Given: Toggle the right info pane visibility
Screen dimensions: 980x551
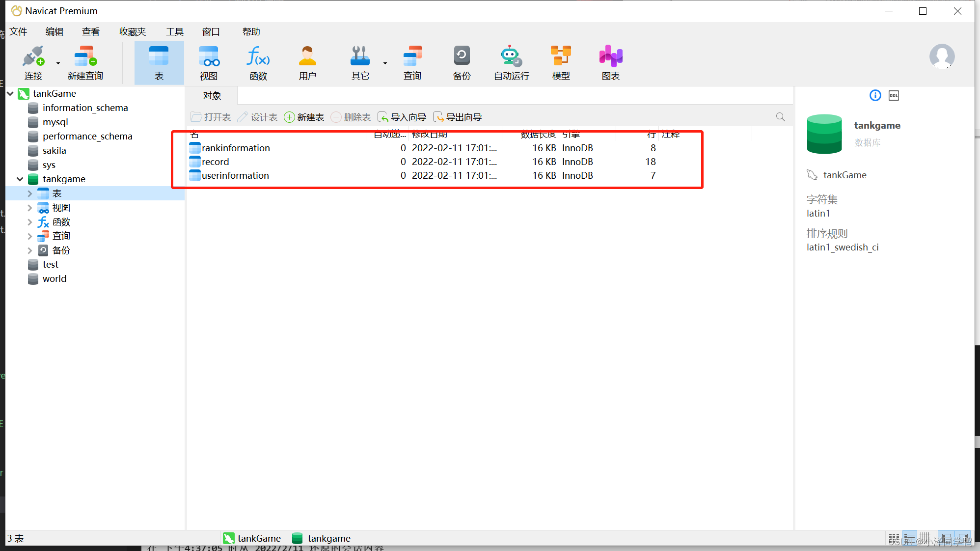Looking at the screenshot, I should click(963, 538).
